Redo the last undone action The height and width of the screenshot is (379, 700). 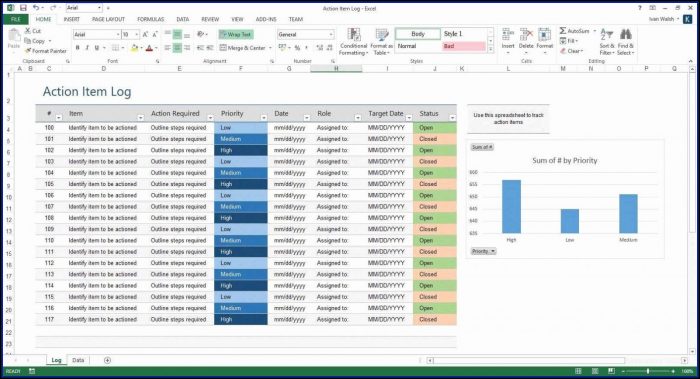click(x=53, y=8)
